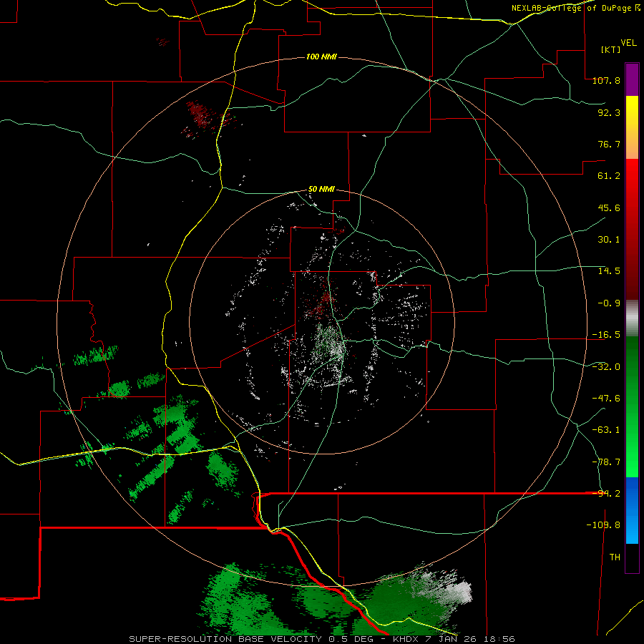This screenshot has height=644, width=644.
Task: Select the -109.8 value on velocity scale
Action: (603, 525)
